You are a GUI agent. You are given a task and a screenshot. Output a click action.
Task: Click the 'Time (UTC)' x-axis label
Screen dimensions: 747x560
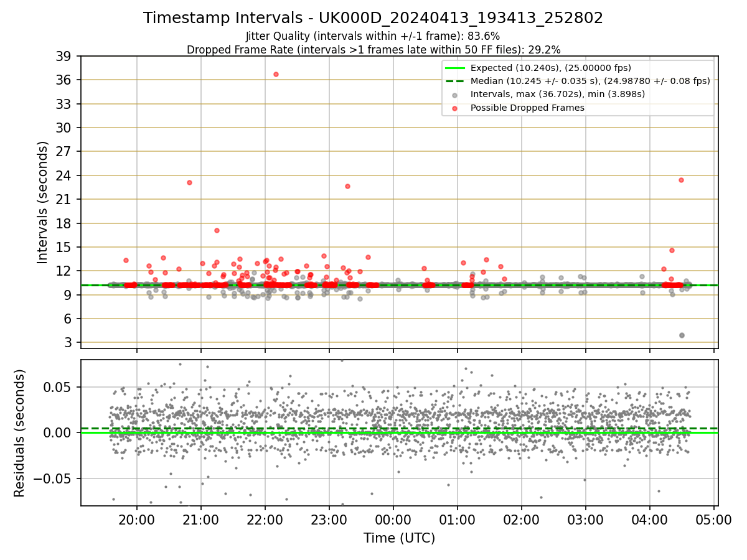pyautogui.click(x=399, y=538)
